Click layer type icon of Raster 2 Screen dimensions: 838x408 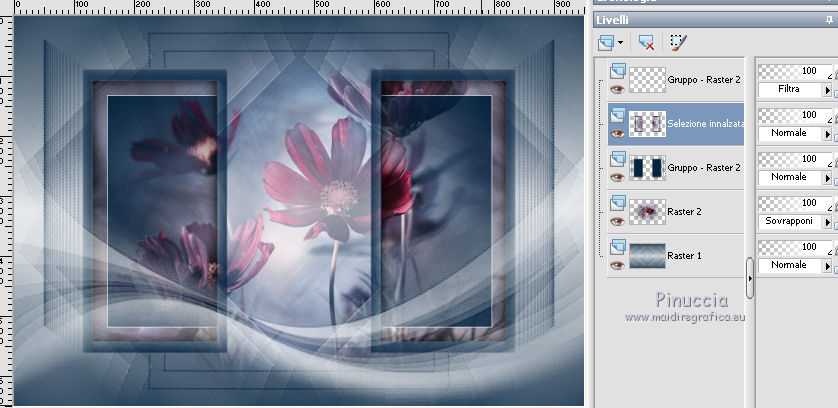pos(618,202)
